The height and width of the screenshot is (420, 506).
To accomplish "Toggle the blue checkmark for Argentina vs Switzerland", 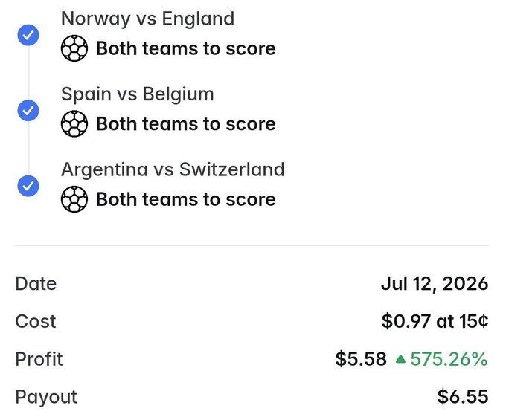I will (x=28, y=186).
